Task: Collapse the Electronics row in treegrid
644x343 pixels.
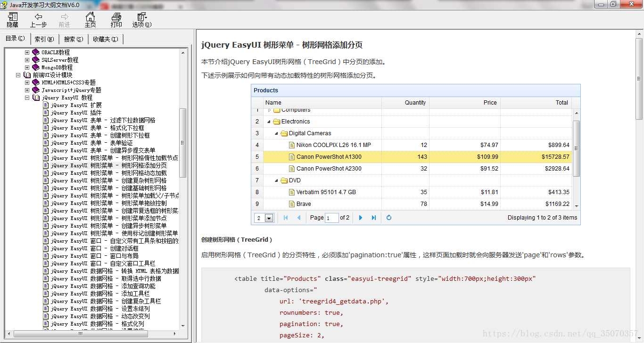Action: pos(269,122)
